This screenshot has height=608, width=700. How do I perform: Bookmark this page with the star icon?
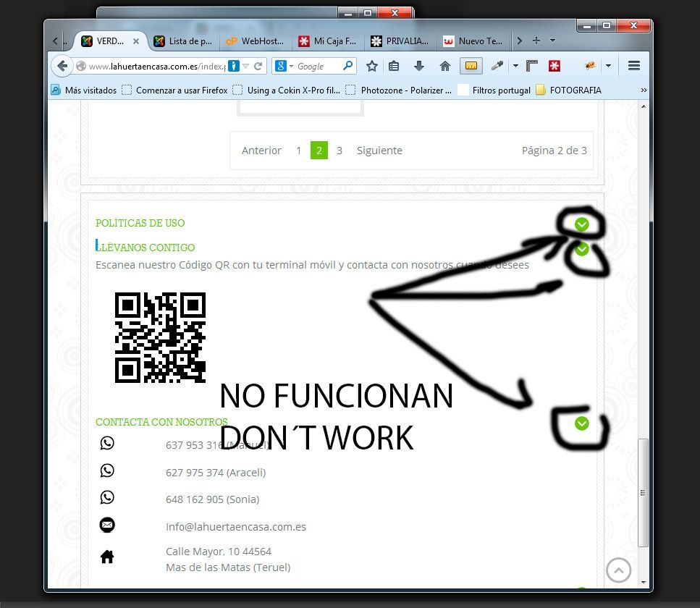pyautogui.click(x=371, y=66)
